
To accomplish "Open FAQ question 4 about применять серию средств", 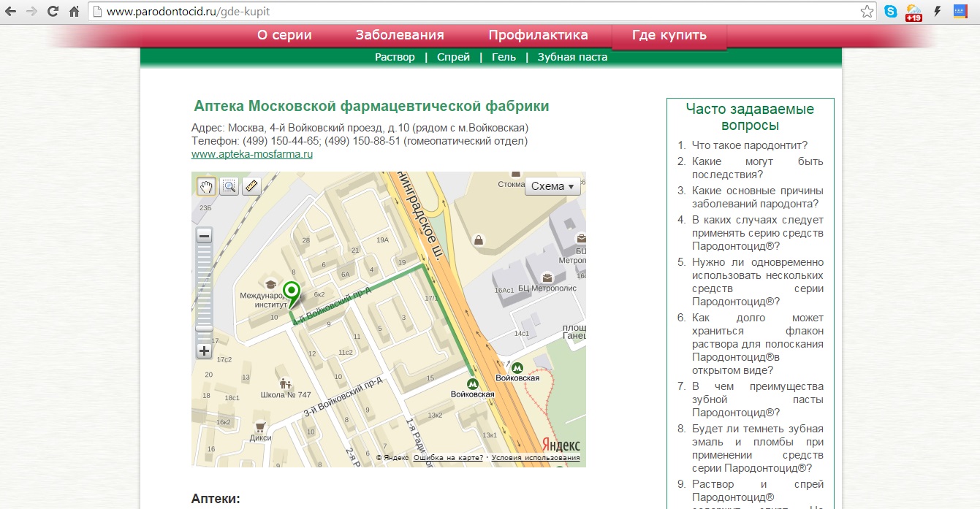I will pyautogui.click(x=758, y=233).
